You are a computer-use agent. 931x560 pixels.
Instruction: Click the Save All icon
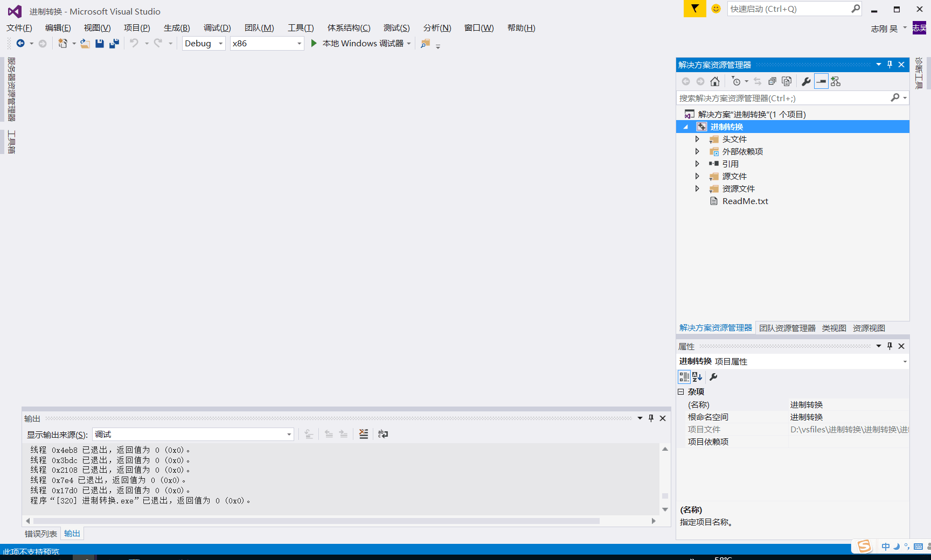(x=114, y=44)
